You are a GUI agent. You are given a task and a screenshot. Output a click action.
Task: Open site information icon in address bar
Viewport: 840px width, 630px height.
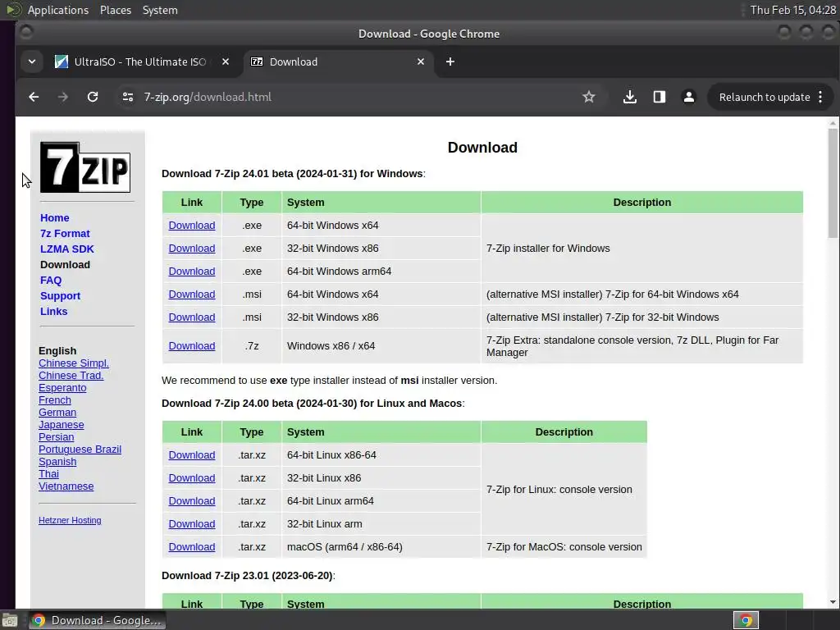point(127,97)
